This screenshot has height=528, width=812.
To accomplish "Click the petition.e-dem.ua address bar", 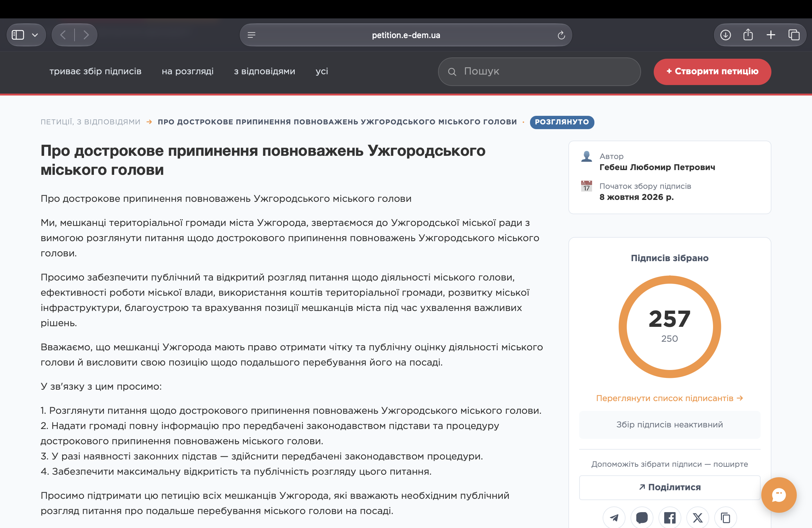I will (x=406, y=35).
